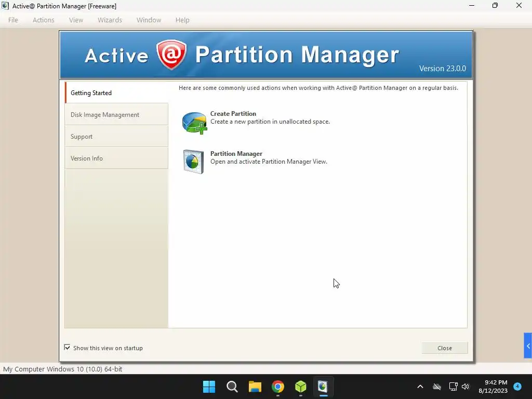Show hidden tray icons chevron
Viewport: 532px width, 399px height.
point(420,387)
